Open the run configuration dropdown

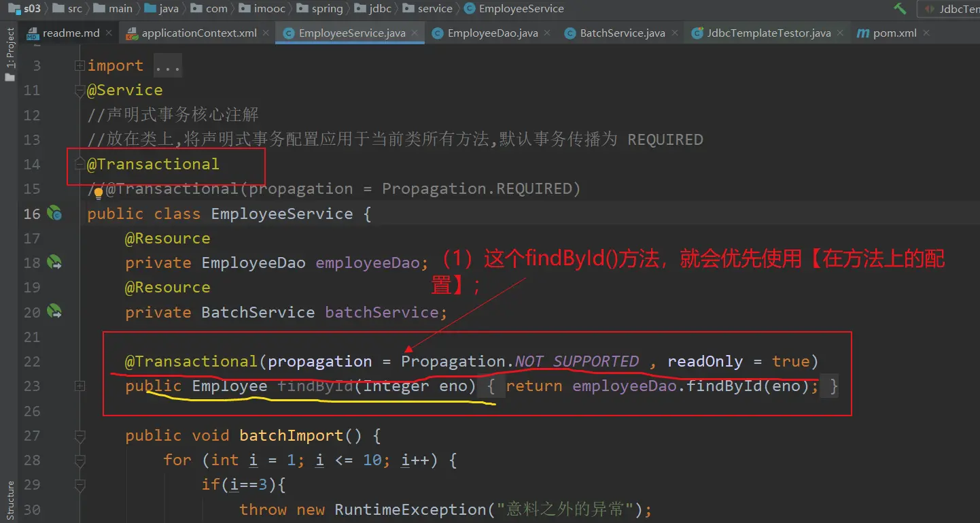point(948,9)
